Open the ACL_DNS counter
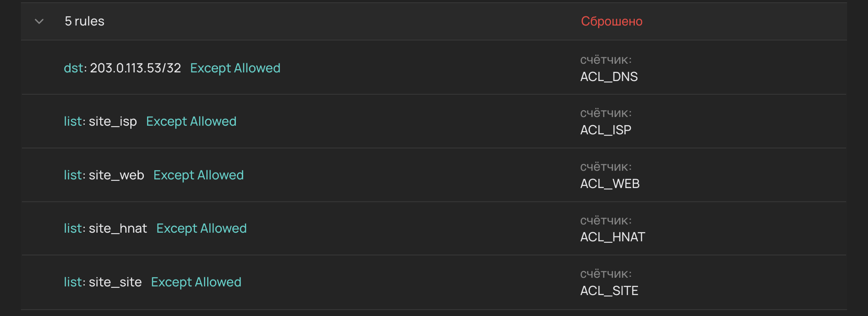Image resolution: width=868 pixels, height=316 pixels. pyautogui.click(x=609, y=76)
